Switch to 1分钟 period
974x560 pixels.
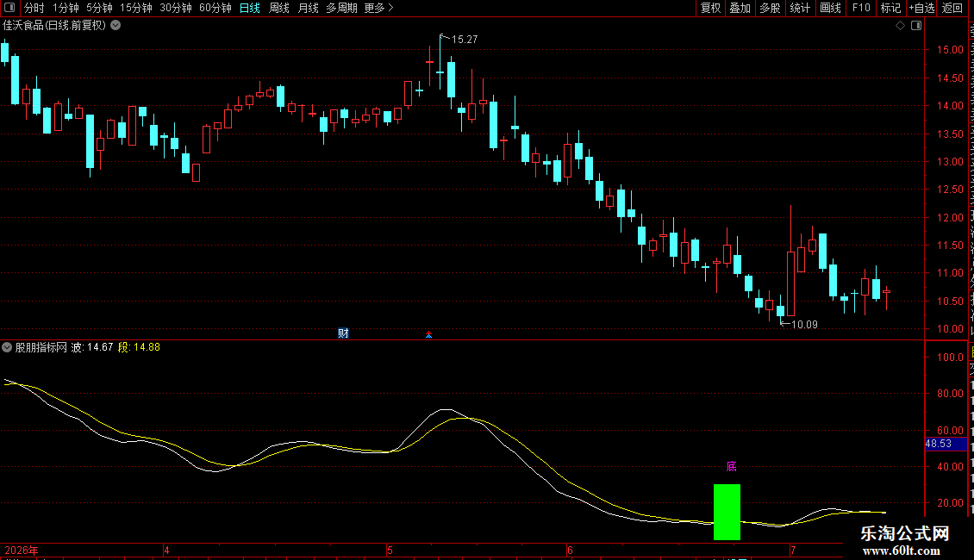[x=66, y=8]
